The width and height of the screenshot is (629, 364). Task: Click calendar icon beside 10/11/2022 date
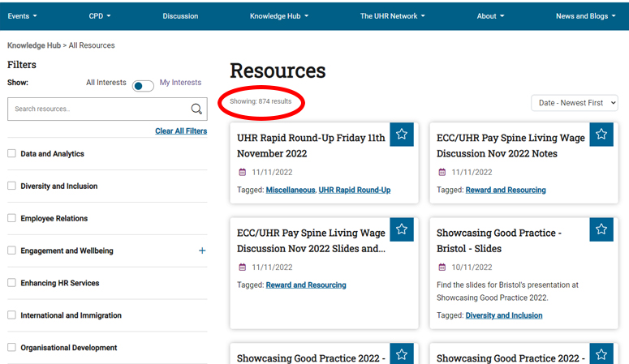point(442,268)
